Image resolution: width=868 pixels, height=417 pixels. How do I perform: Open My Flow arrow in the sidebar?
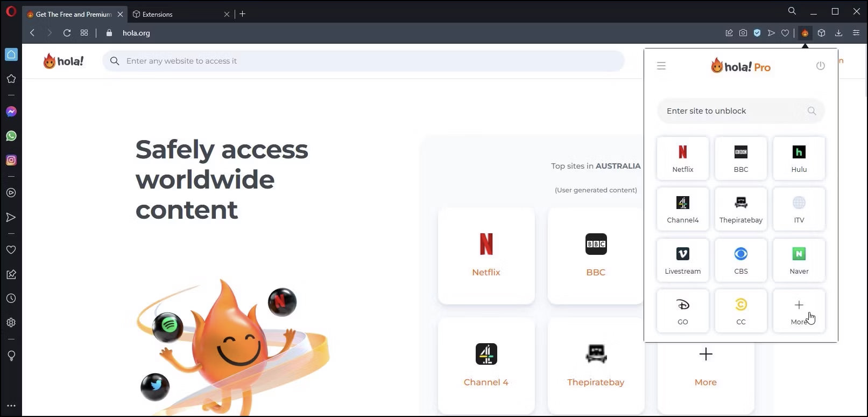(11, 217)
